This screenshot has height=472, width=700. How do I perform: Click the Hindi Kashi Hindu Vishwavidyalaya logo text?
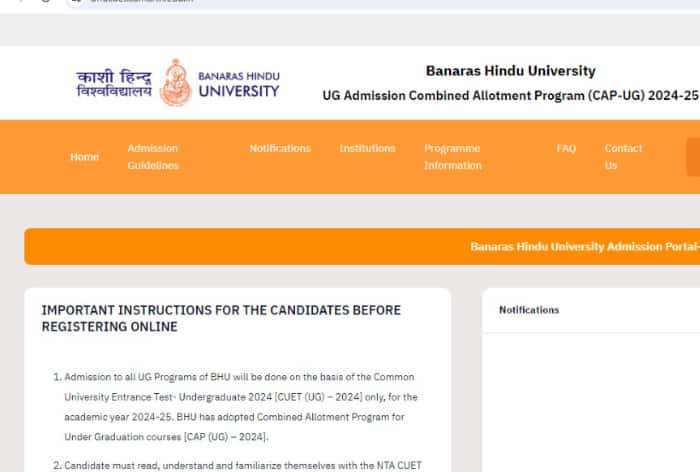coord(114,84)
